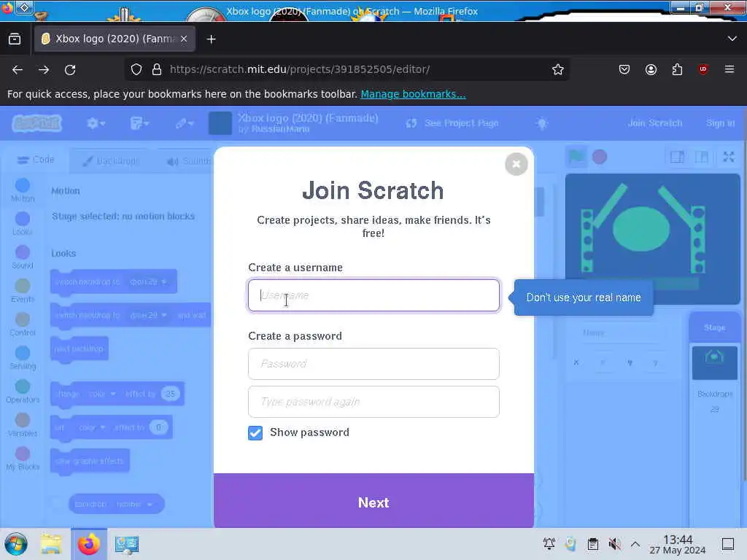Bookmark this page with the star

coord(558,70)
